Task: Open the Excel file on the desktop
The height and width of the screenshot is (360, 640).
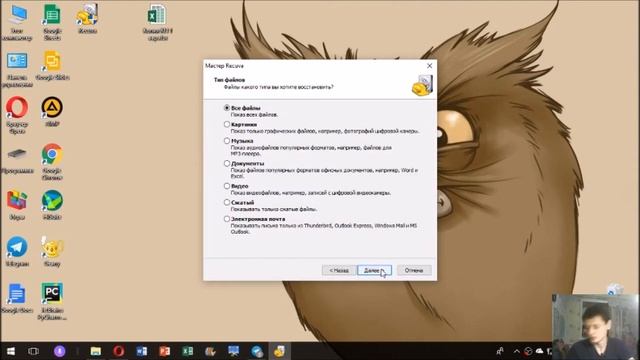Action: coord(158,22)
